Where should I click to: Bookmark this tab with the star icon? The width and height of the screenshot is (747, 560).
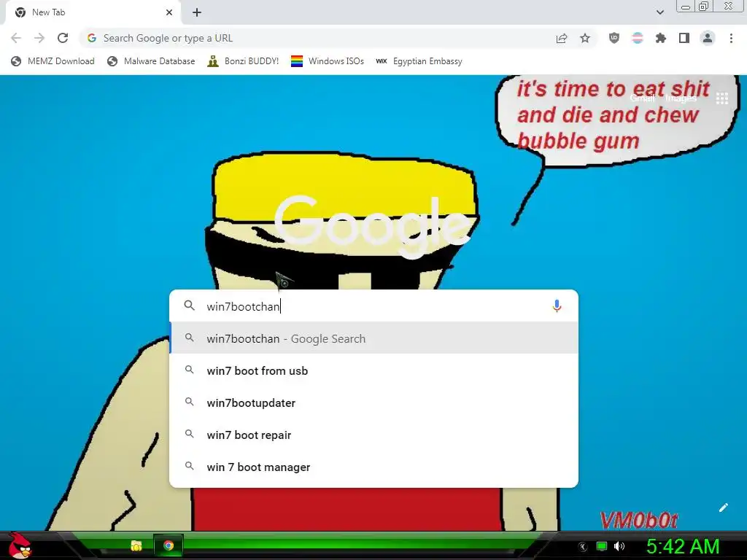pyautogui.click(x=585, y=38)
